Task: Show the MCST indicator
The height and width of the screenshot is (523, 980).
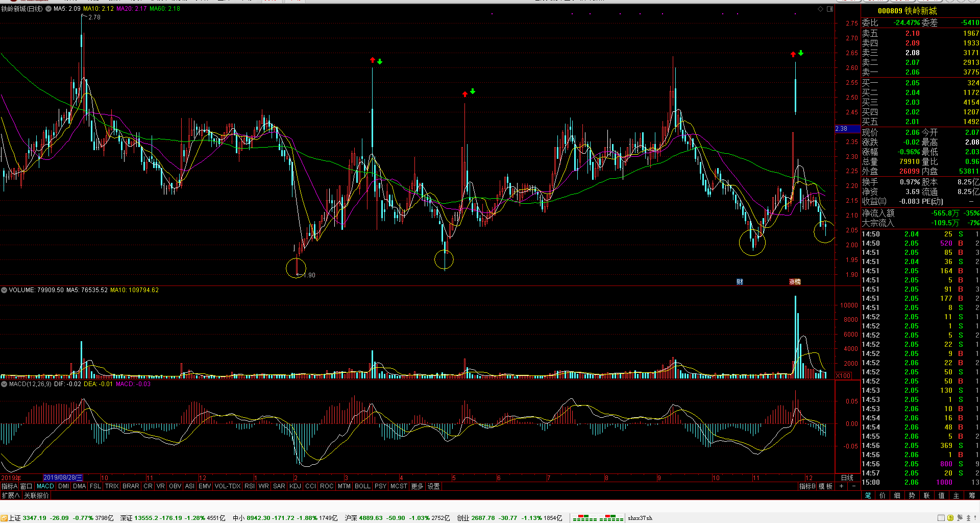Action: click(x=399, y=486)
